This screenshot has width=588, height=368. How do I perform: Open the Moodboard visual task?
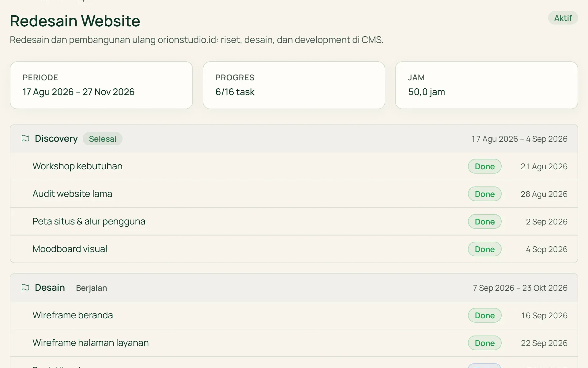click(294, 249)
